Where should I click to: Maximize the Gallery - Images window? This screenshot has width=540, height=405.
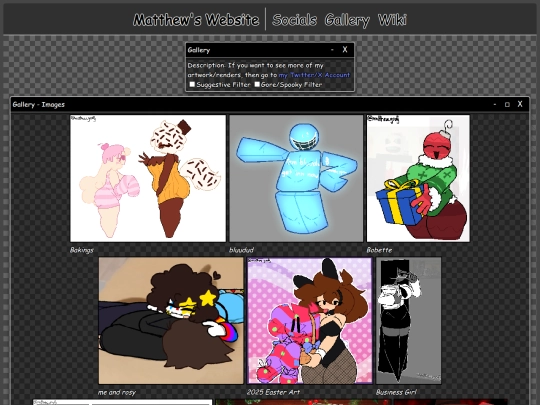pos(507,104)
